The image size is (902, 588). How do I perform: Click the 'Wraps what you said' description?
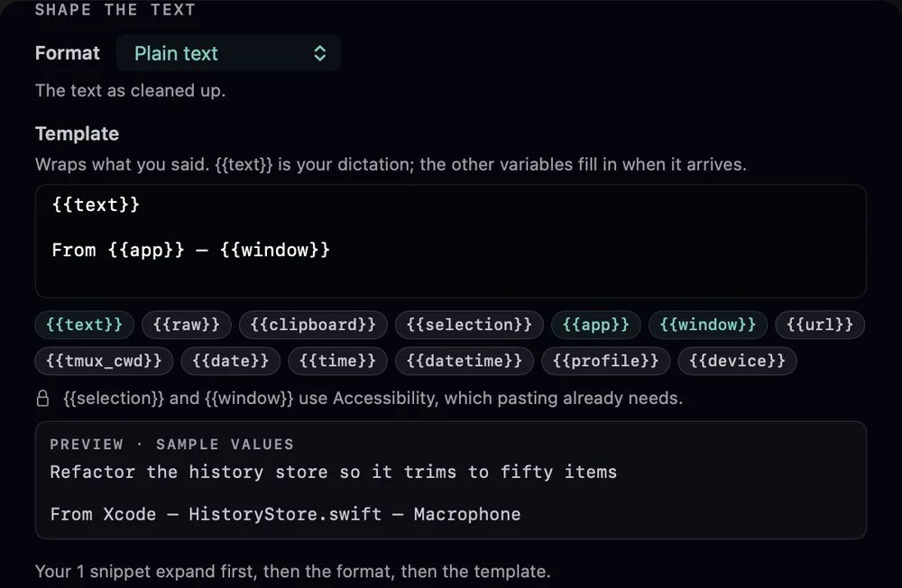[391, 164]
